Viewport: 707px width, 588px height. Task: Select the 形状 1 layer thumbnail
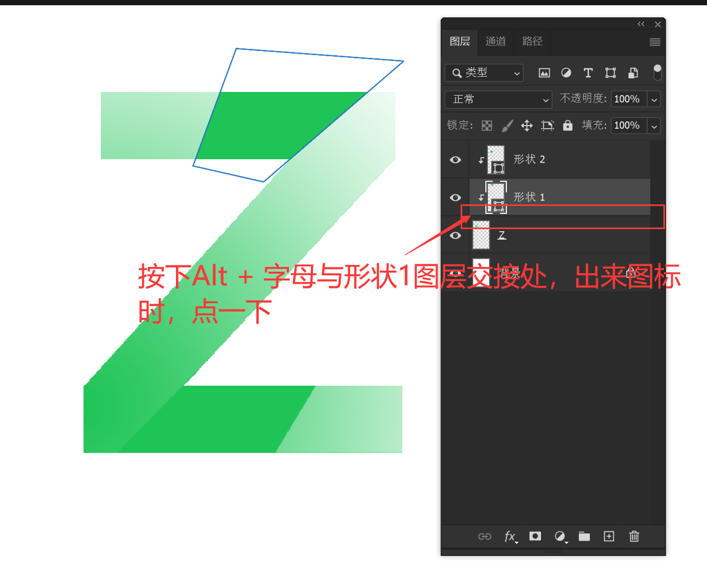[x=496, y=198]
